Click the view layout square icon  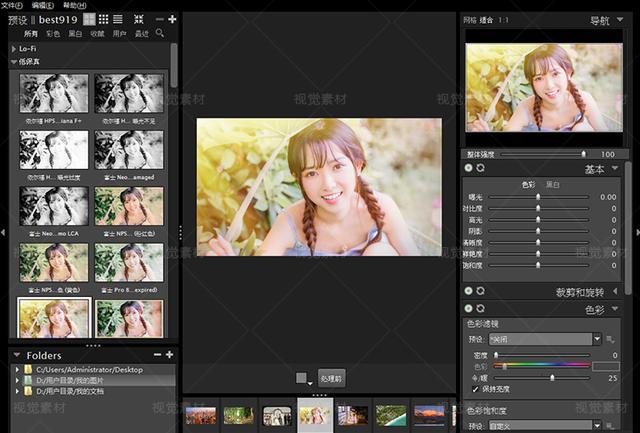[301, 377]
